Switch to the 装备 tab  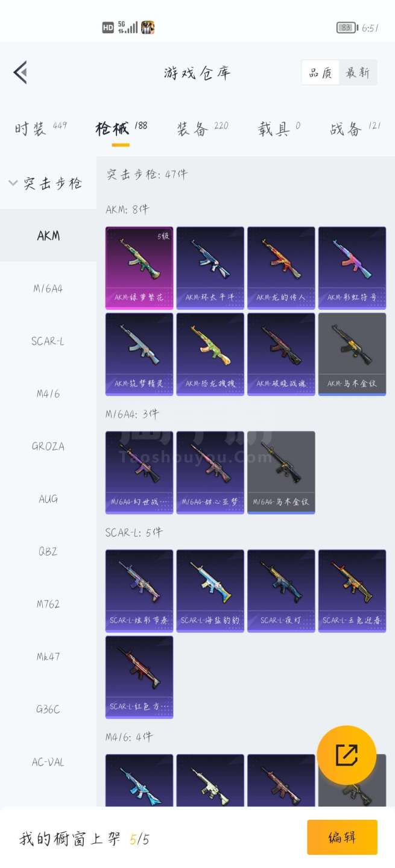tap(193, 128)
